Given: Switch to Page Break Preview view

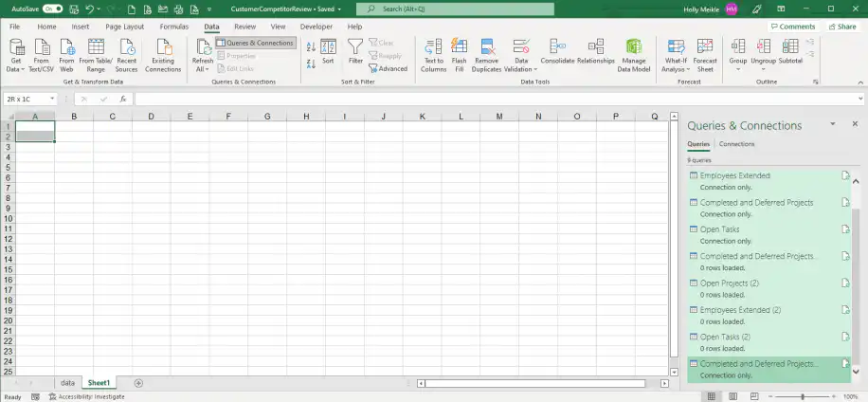Looking at the screenshot, I should (x=753, y=396).
